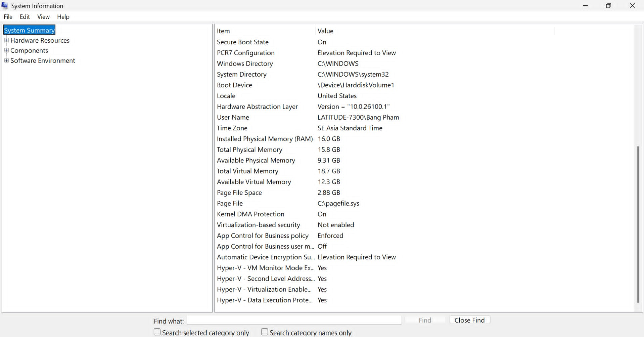The height and width of the screenshot is (337, 644).
Task: Open the View menu
Action: (43, 17)
